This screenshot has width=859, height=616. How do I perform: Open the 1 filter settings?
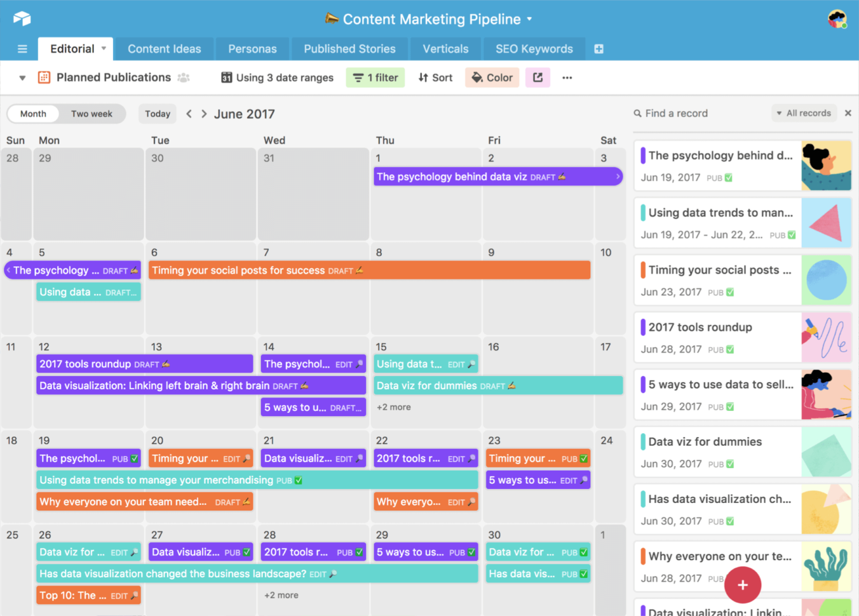375,77
